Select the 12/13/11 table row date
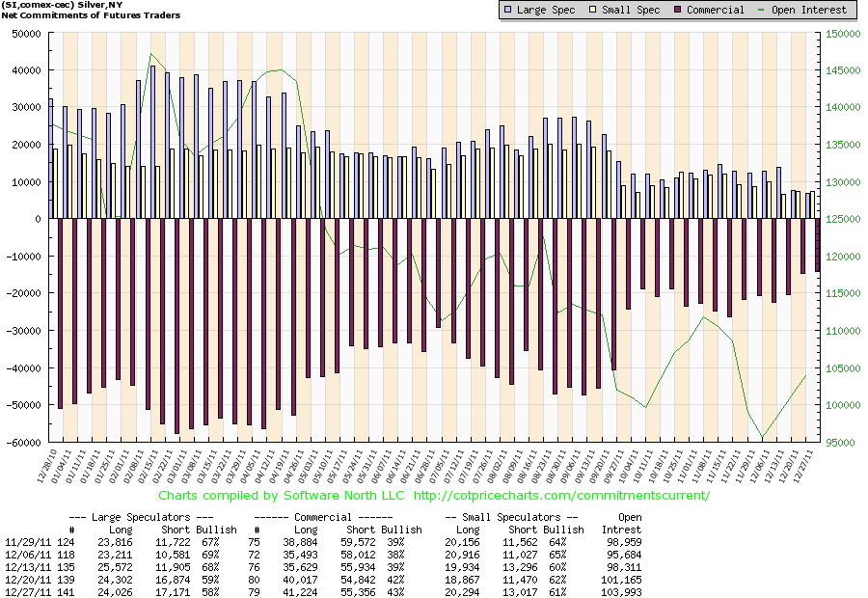Image resolution: width=868 pixels, height=598 pixels. [x=28, y=567]
